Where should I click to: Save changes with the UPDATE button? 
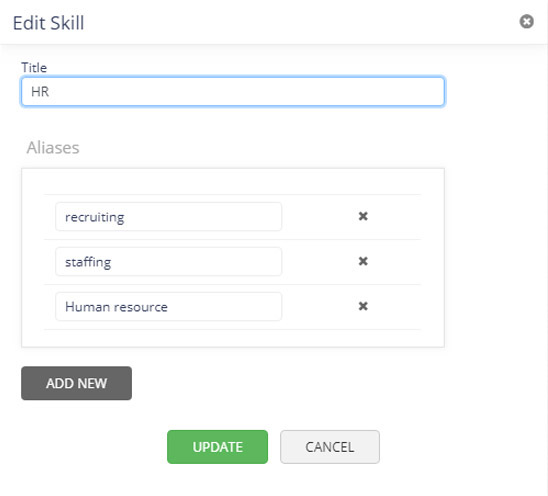coord(217,447)
